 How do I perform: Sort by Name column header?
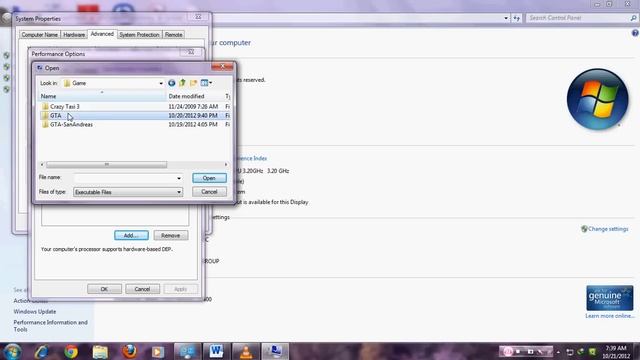point(102,96)
